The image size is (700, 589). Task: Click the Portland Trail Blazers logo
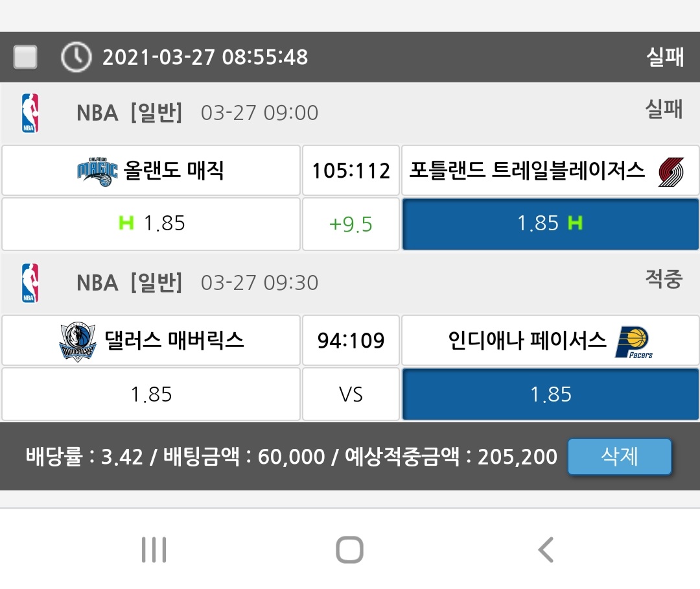(x=671, y=172)
